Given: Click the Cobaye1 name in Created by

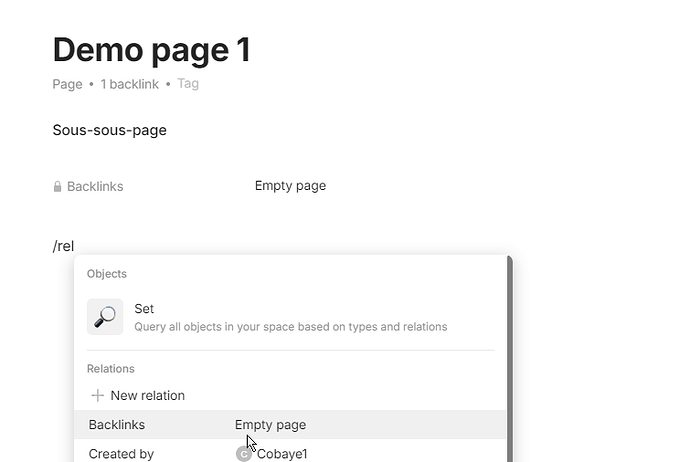Looking at the screenshot, I should pyautogui.click(x=282, y=454).
